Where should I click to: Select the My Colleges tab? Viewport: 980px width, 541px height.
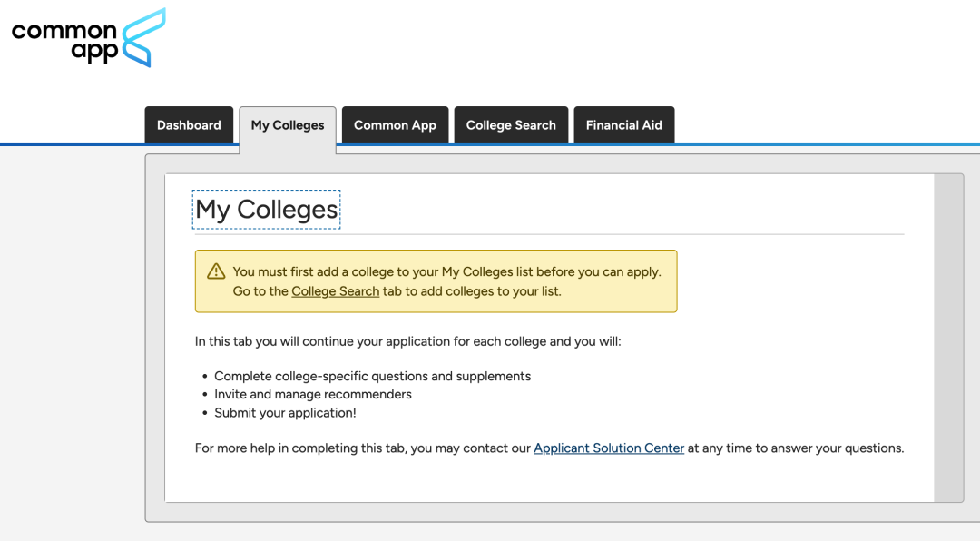click(x=288, y=125)
